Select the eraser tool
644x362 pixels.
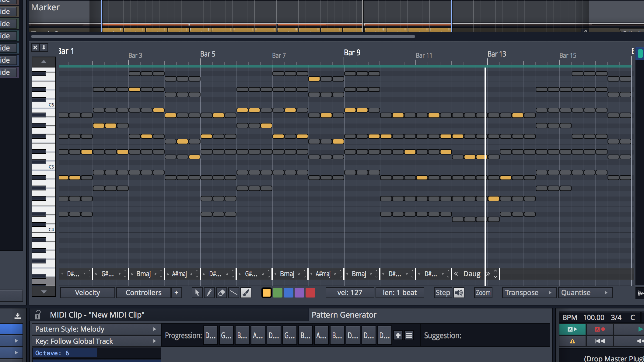pyautogui.click(x=221, y=293)
